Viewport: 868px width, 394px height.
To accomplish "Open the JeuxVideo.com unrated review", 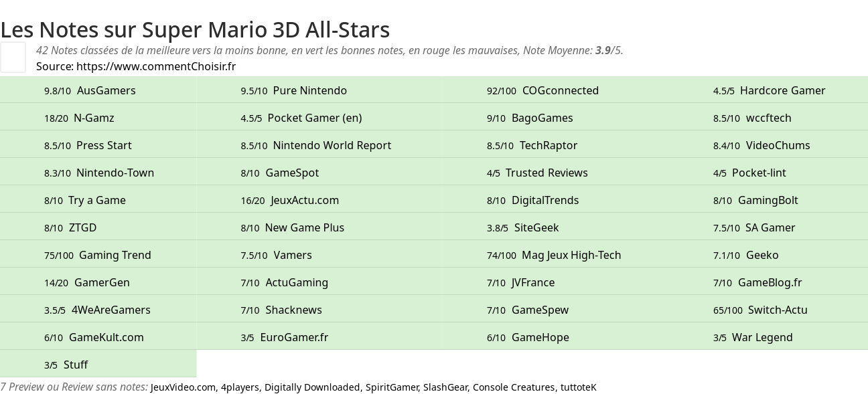I will coord(183,387).
